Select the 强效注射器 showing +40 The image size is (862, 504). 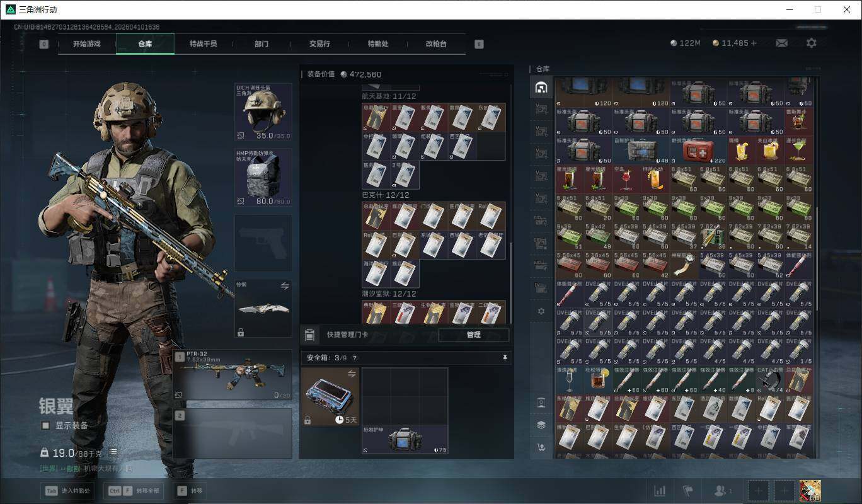coord(712,380)
